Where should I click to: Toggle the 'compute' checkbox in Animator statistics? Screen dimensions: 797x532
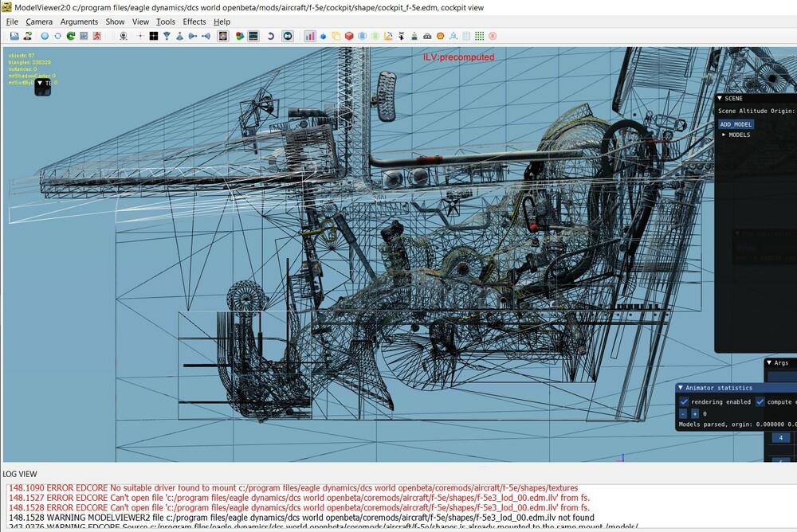coord(760,402)
